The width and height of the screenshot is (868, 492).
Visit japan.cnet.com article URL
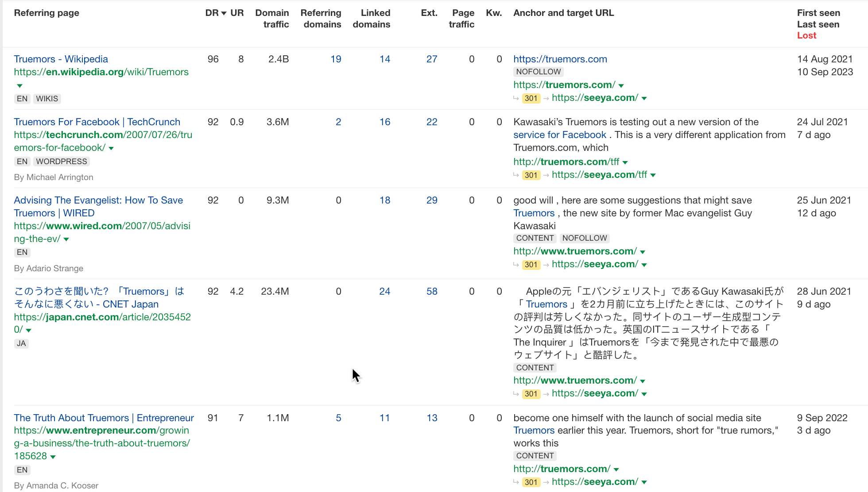(102, 323)
